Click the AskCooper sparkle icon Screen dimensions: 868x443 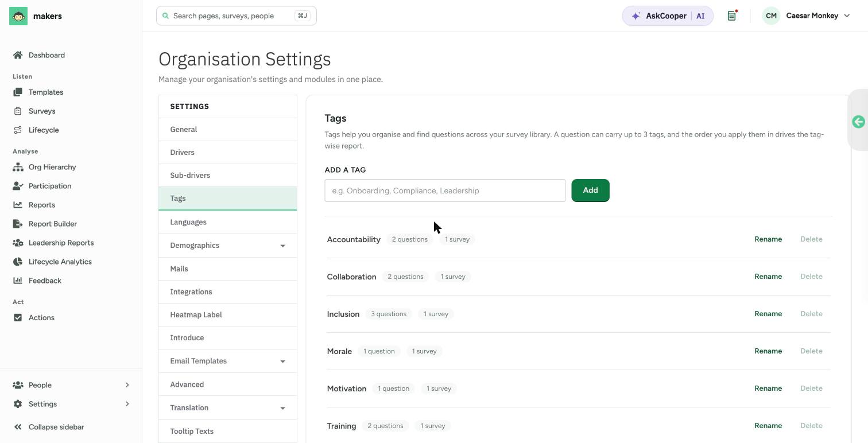click(x=636, y=16)
